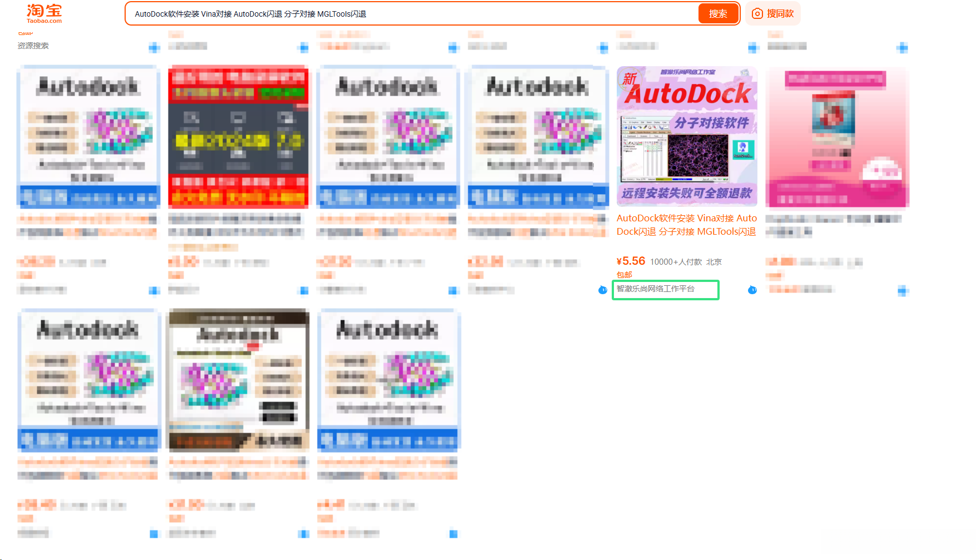Viewport: 976px width, 560px height.
Task: Open the AutoDock软件安装 Vina对接 product title link
Action: pyautogui.click(x=687, y=225)
